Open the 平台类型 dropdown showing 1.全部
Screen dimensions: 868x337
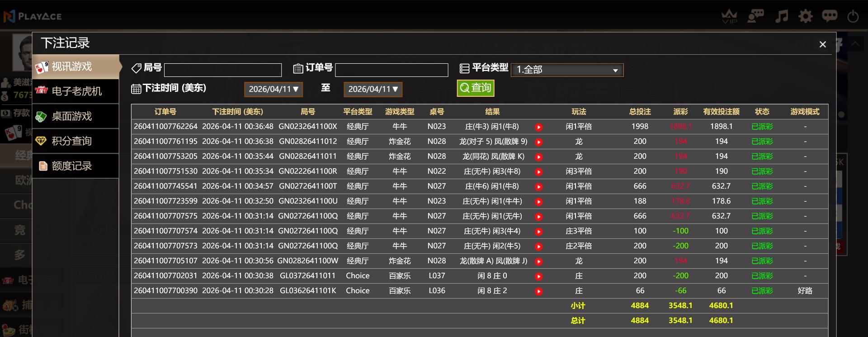567,70
